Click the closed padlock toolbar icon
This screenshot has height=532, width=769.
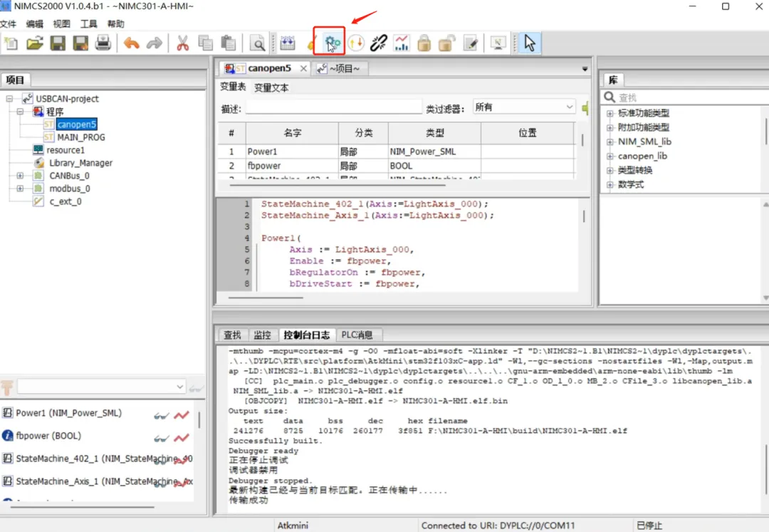(424, 43)
